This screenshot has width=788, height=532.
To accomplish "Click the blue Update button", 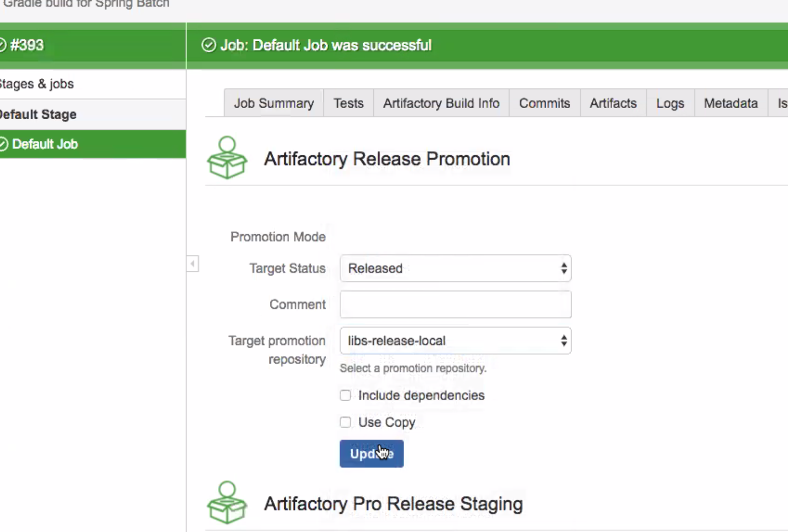I will point(372,454).
